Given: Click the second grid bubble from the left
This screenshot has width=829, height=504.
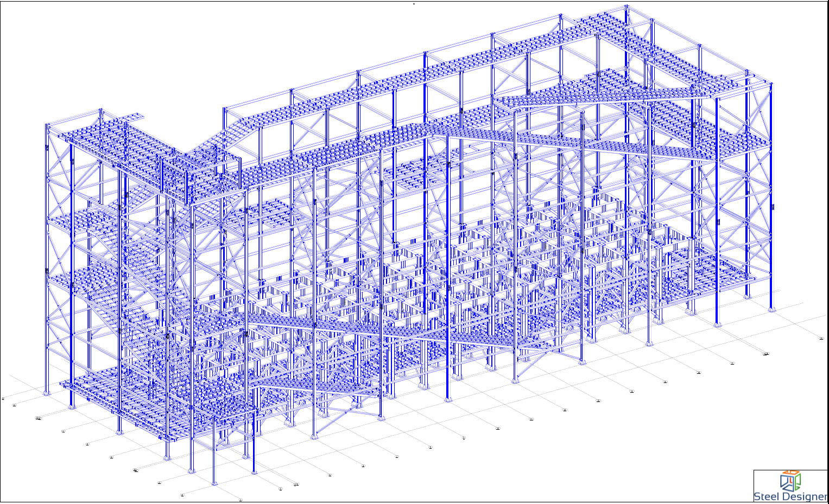Looking at the screenshot, I should [14, 405].
